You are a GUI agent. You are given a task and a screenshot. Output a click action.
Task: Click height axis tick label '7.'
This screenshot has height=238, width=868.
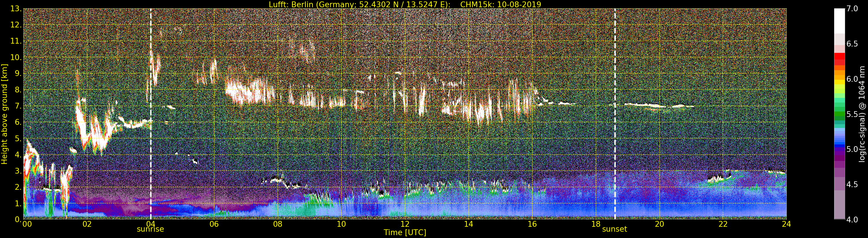click(x=18, y=106)
